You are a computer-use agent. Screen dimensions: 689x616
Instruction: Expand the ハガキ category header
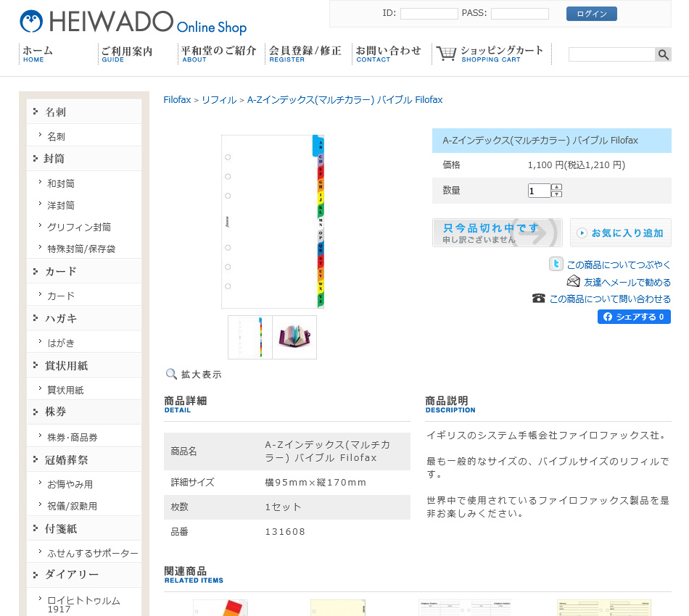(84, 318)
